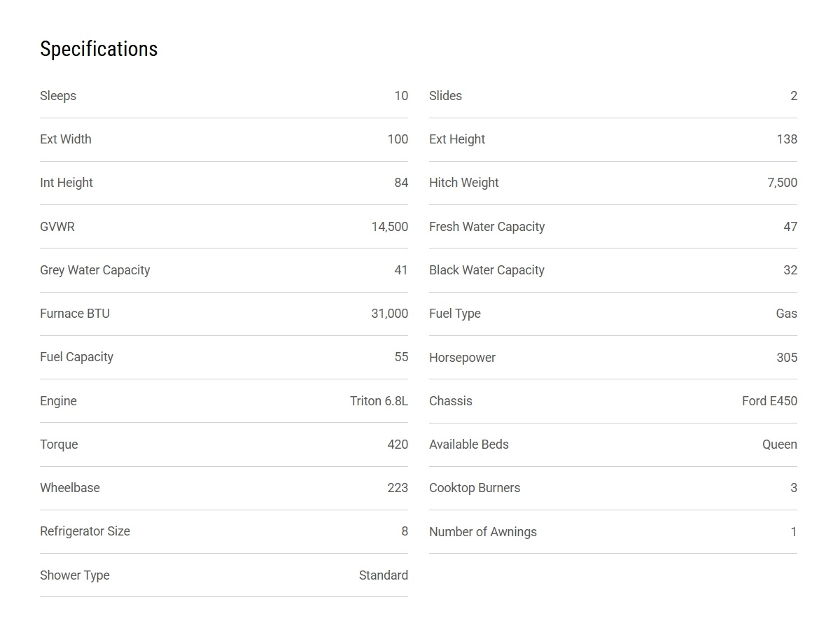Click the Number of Awnings label
Image resolution: width=840 pixels, height=630 pixels.
point(483,532)
